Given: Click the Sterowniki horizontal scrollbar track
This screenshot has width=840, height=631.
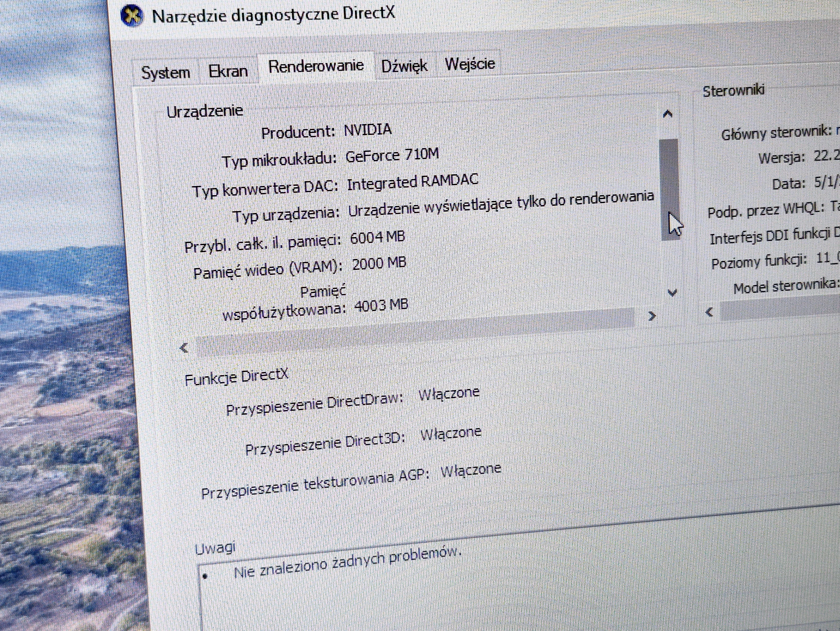Looking at the screenshot, I should point(780,309).
